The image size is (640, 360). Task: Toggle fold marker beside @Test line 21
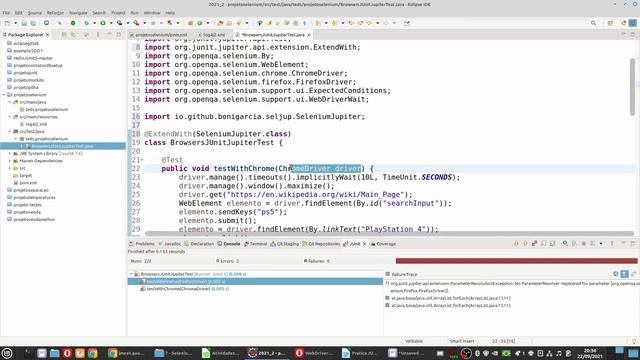tap(142, 160)
